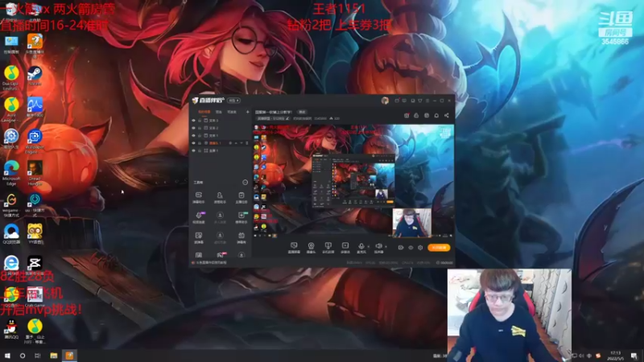Click the Douyu app on taskbar
The image size is (644, 362).
[69, 356]
